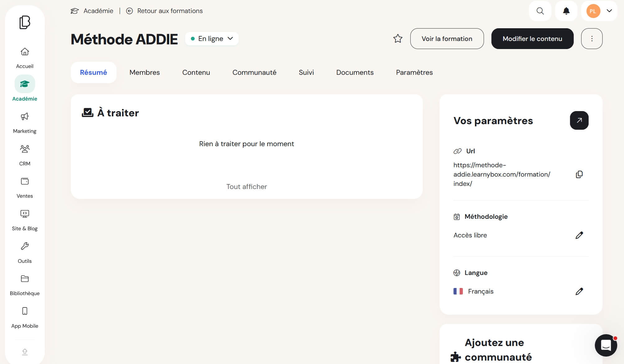Open the chat support bubble
The image size is (624, 364).
606,345
